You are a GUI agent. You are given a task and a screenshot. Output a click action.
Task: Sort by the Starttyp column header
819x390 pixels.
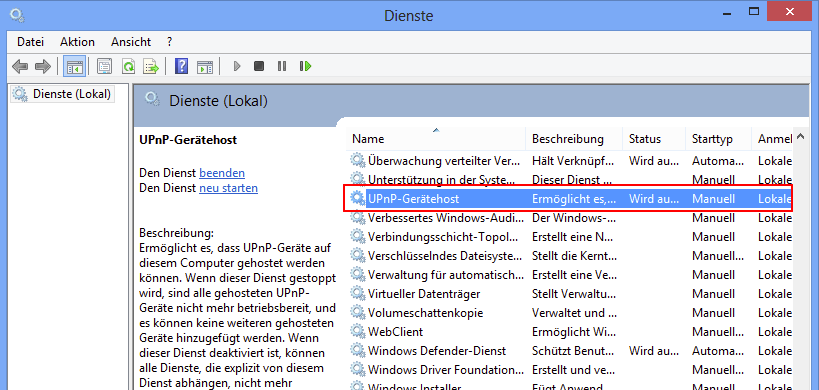tap(718, 139)
